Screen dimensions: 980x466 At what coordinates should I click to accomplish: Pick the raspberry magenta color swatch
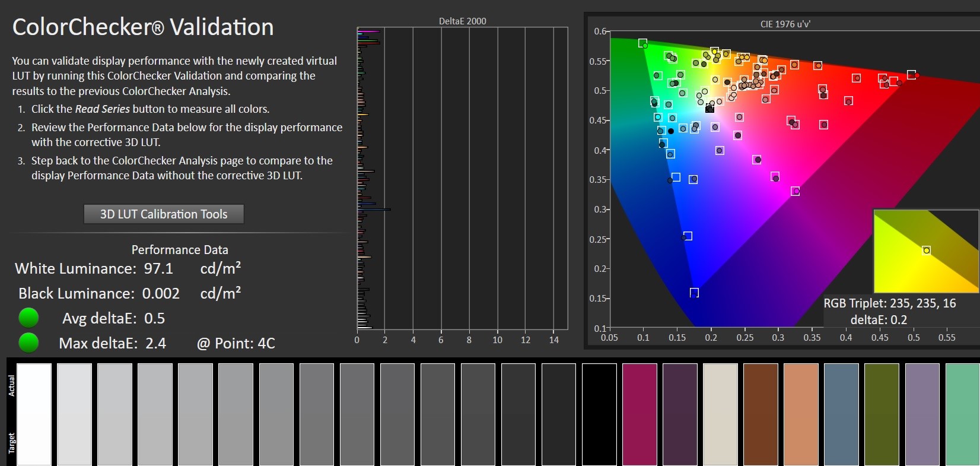(x=639, y=414)
